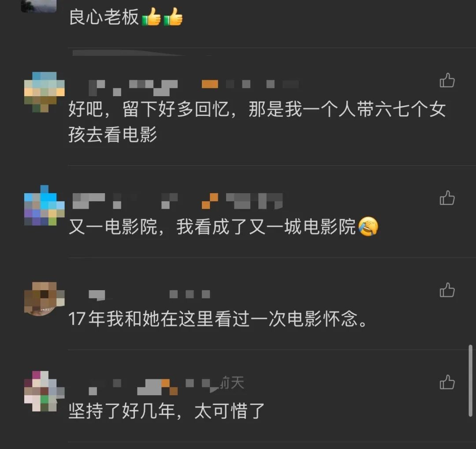Open avatar of 良心老板 commenter
The width and height of the screenshot is (476, 449).
[x=38, y=6]
